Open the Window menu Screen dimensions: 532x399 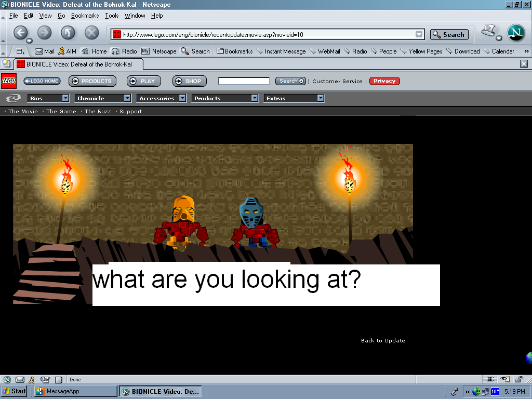(135, 16)
